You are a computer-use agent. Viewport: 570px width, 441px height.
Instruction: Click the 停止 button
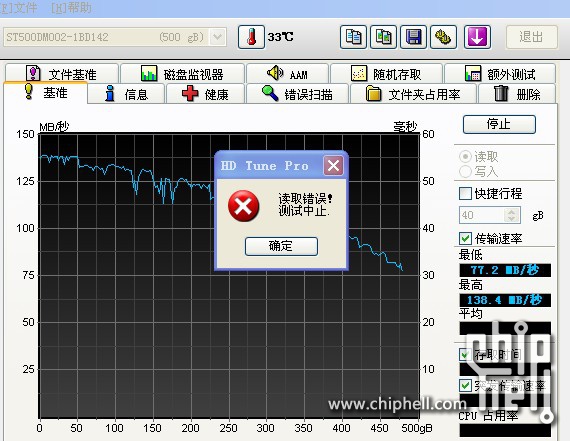[499, 124]
